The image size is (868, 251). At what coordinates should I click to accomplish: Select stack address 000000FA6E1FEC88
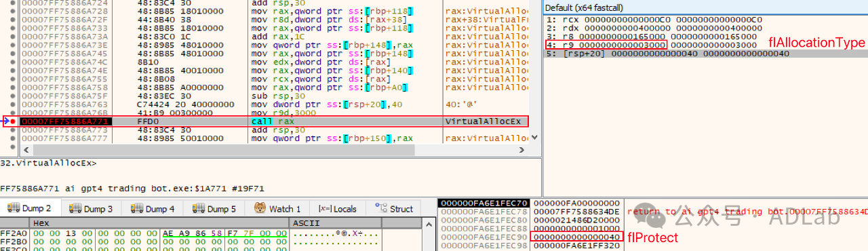coord(484,229)
